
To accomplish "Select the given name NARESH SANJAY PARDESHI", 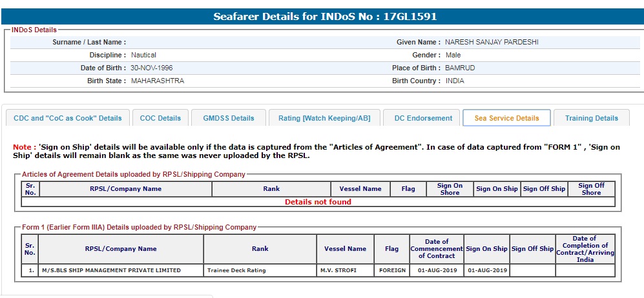I will (x=492, y=42).
